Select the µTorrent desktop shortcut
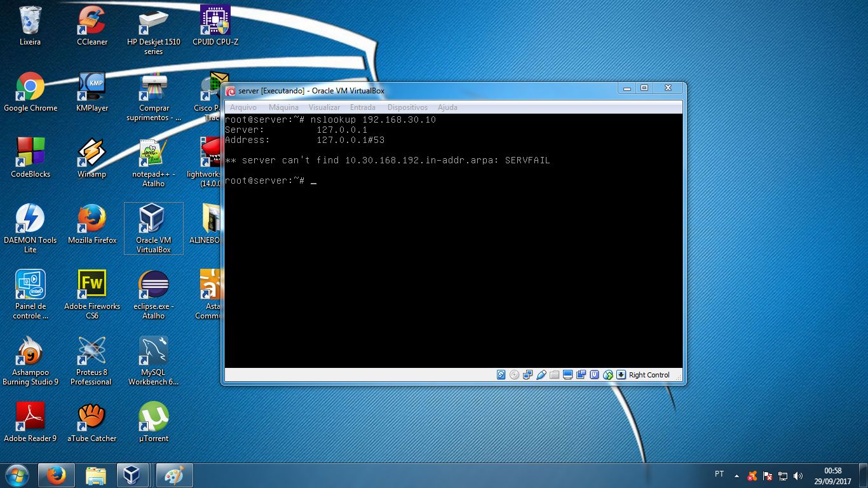The width and height of the screenshot is (868, 488). [x=154, y=423]
